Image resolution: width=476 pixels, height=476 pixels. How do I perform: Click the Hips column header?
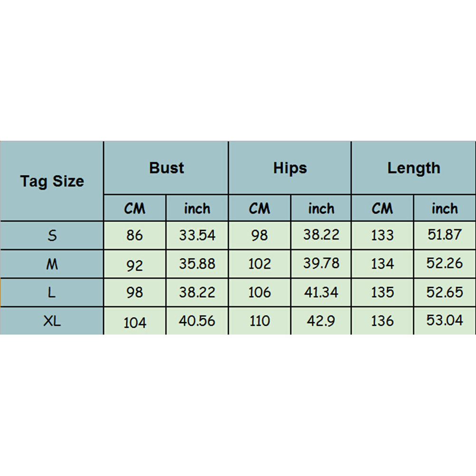(290, 168)
